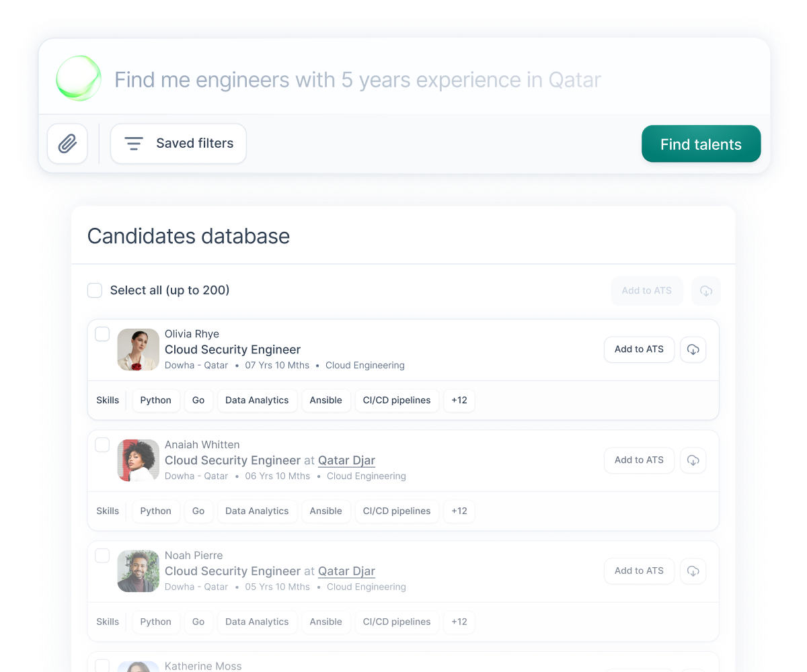Click Noah Pierre's Python skill tag
The image size is (807, 672).
pos(156,622)
